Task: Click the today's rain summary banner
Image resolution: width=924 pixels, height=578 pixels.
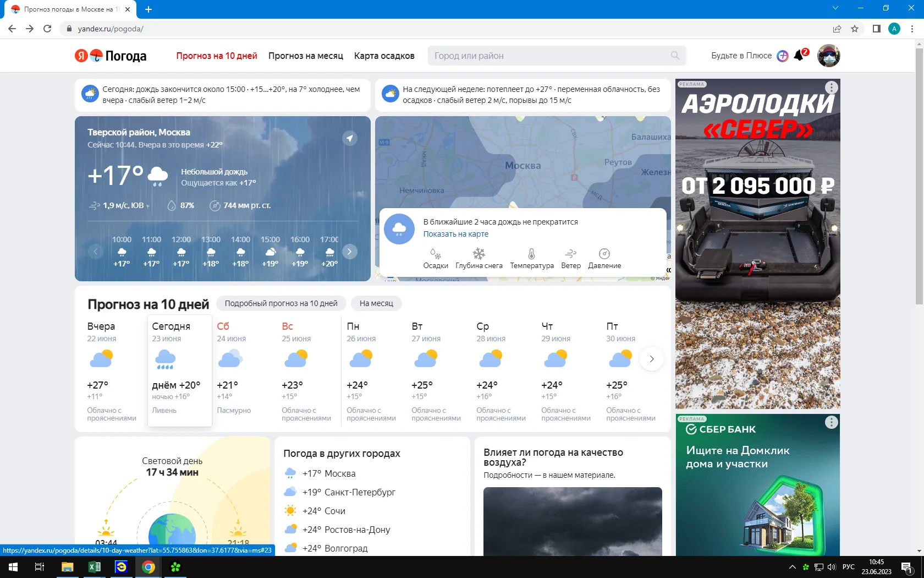Action: tap(223, 95)
